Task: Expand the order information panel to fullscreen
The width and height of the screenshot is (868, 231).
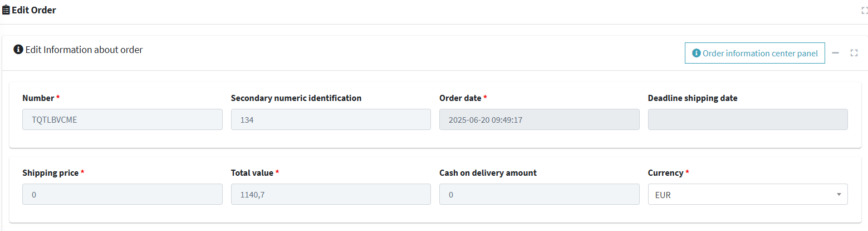Action: point(854,53)
